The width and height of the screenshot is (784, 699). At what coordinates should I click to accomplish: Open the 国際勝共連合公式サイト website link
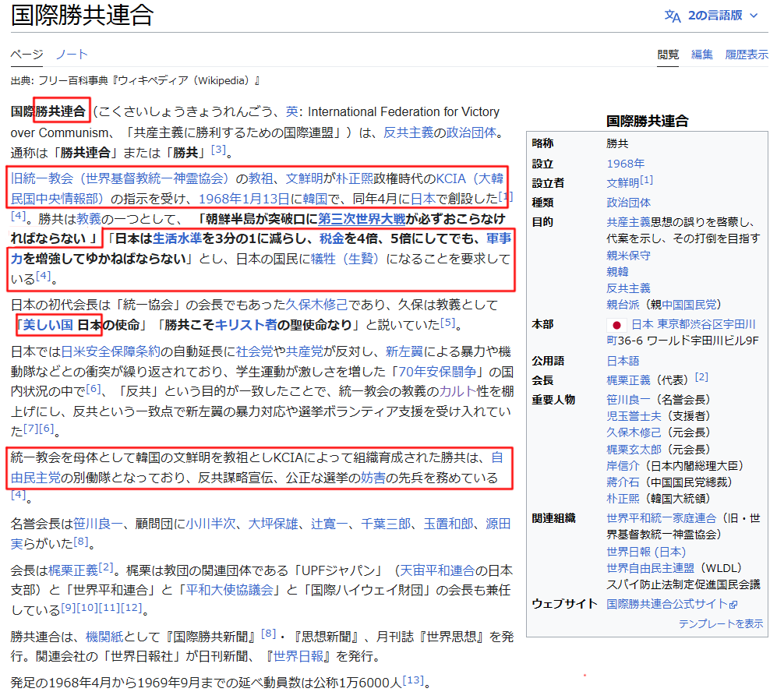point(666,604)
